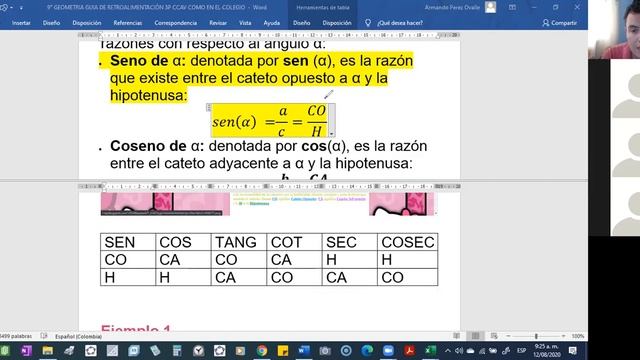Open table tools Diseño tab
The image size is (640, 360).
pos(301,23)
